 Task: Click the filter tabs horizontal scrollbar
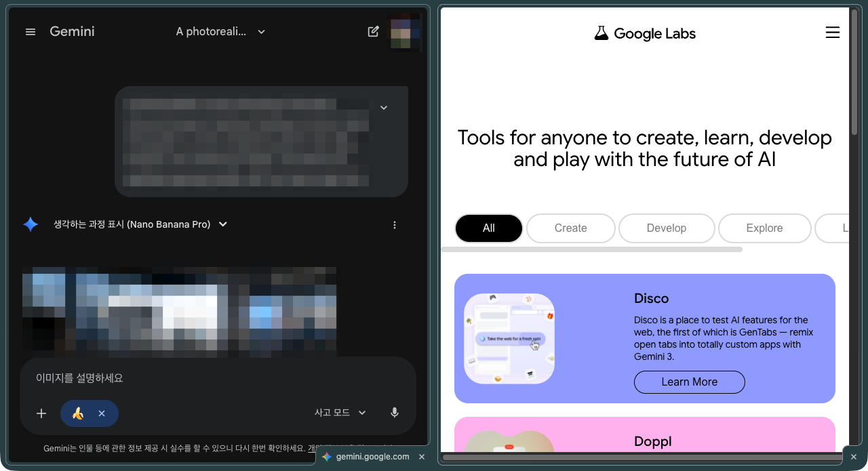[591, 249]
